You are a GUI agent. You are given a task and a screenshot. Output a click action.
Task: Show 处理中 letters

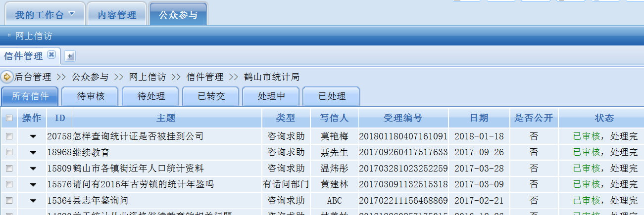coord(271,96)
